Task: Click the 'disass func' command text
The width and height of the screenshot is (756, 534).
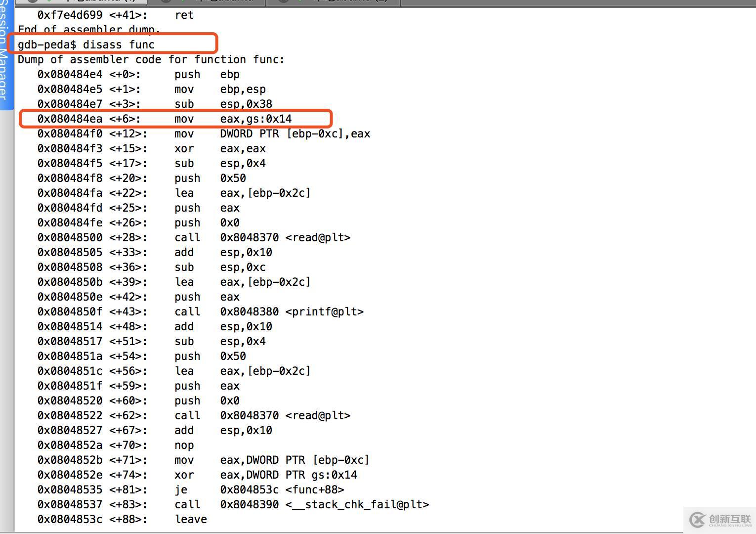Action: coord(119,44)
